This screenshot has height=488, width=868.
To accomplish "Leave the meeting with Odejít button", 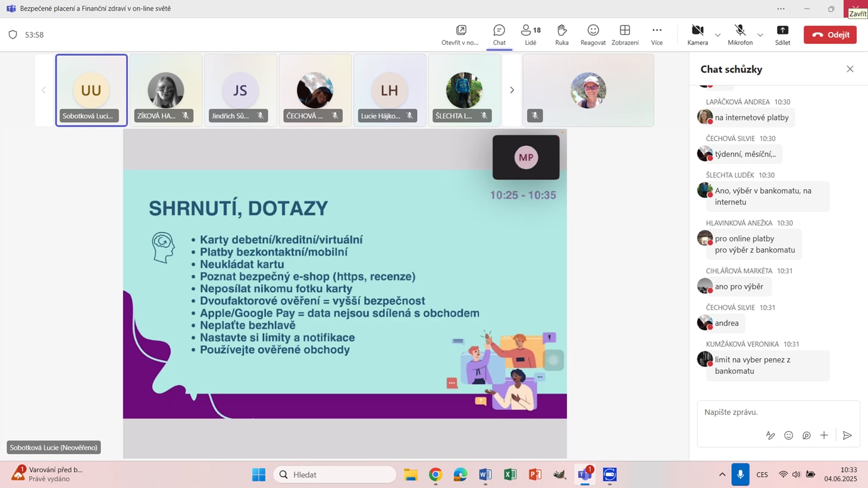I will 830,34.
